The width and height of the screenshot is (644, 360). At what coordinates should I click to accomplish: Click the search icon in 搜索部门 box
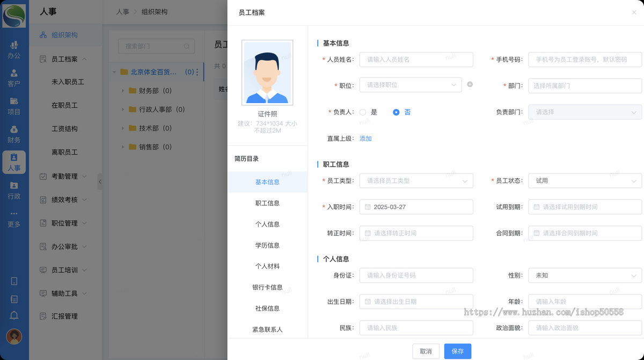click(x=187, y=46)
